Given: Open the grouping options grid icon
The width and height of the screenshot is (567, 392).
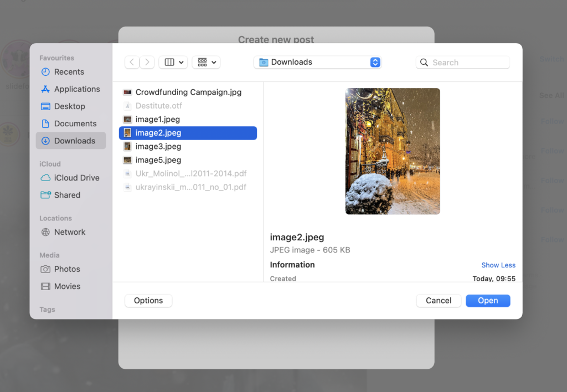Looking at the screenshot, I should tap(202, 62).
